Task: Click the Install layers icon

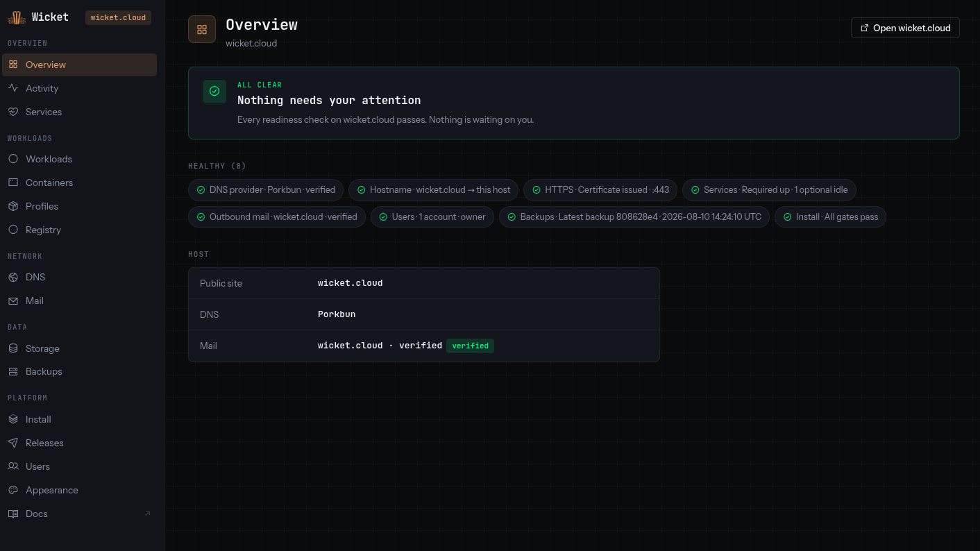Action: point(13,419)
